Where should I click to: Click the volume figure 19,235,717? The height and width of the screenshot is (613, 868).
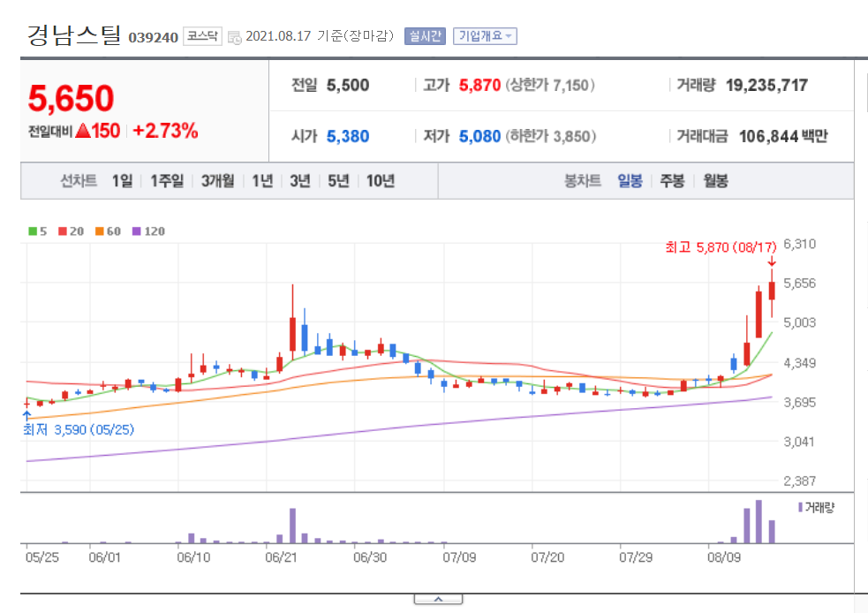tap(766, 86)
